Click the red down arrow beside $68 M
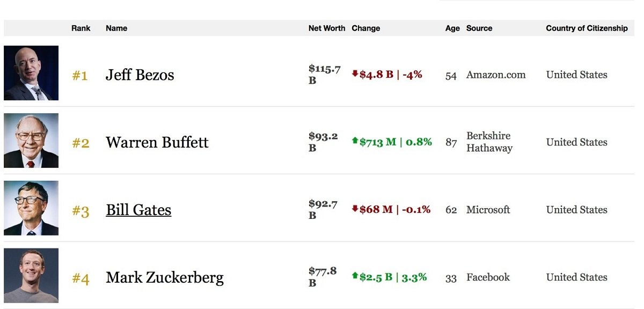This screenshot has height=309, width=644. (x=355, y=208)
